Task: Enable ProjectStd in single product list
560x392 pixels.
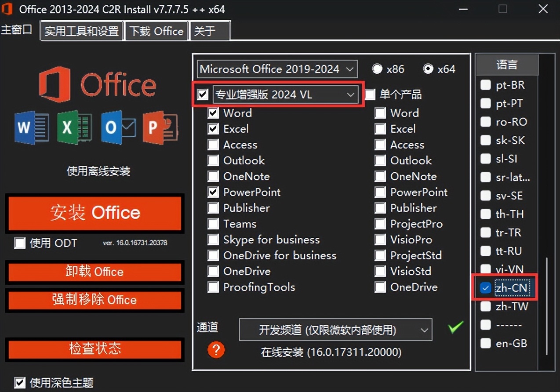Action: point(380,255)
